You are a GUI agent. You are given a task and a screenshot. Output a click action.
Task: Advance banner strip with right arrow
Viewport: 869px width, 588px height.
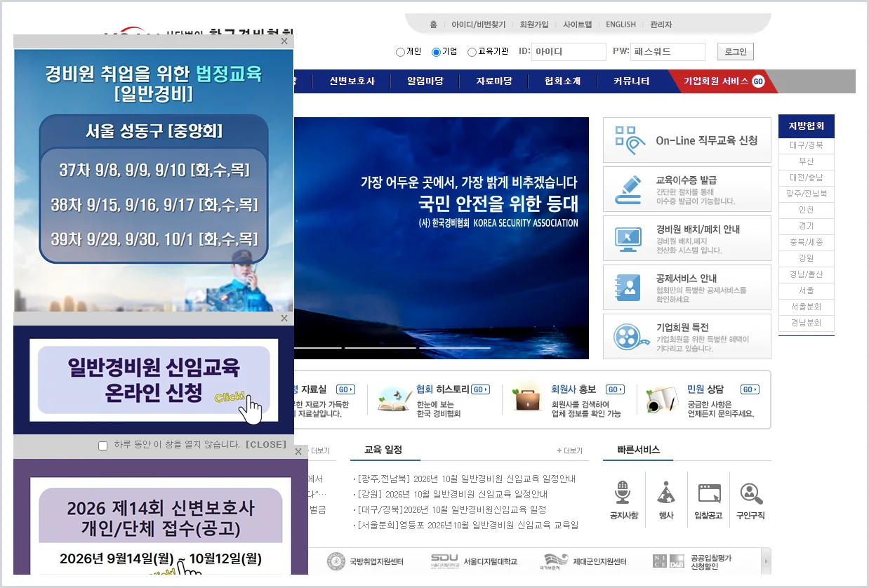coord(766,561)
